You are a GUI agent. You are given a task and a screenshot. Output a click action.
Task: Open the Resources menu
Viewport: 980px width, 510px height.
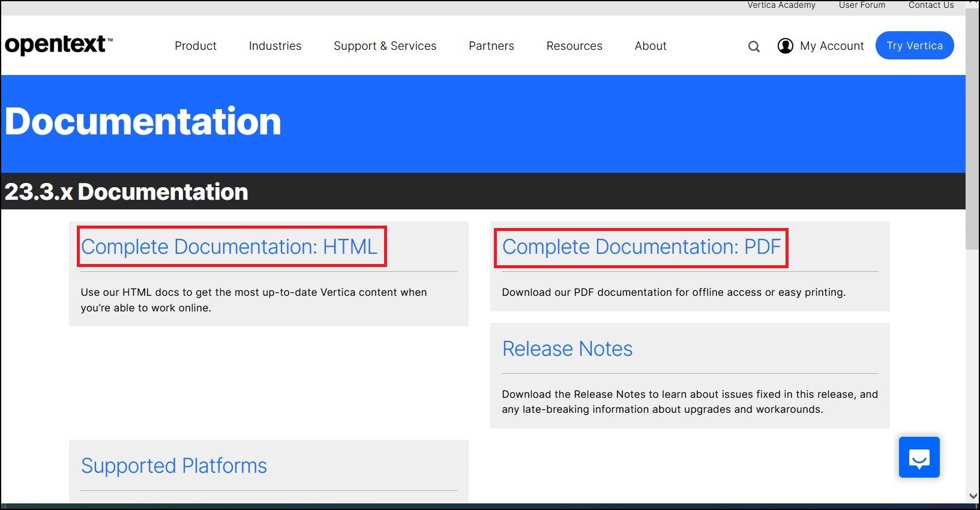[x=574, y=46]
